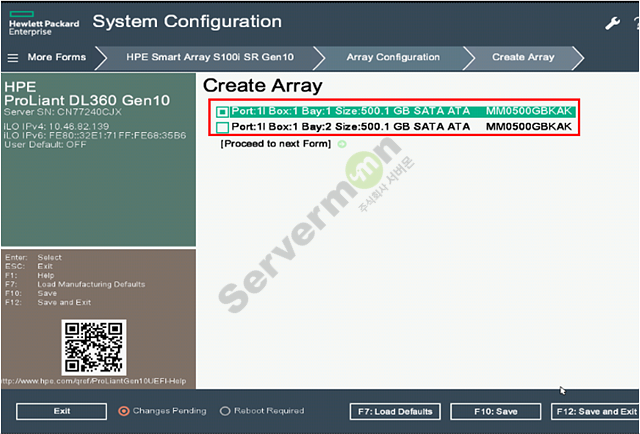Click F7: Load Defaults button

[x=395, y=412]
